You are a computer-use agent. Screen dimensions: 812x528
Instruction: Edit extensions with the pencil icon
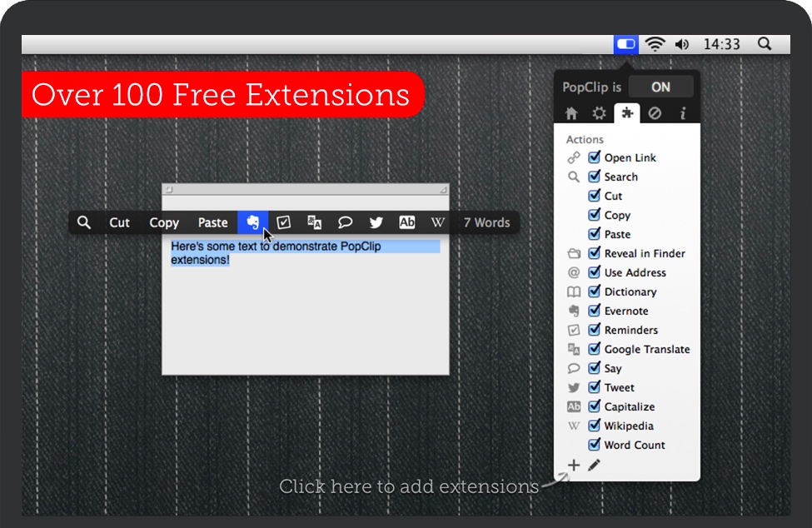coord(594,466)
